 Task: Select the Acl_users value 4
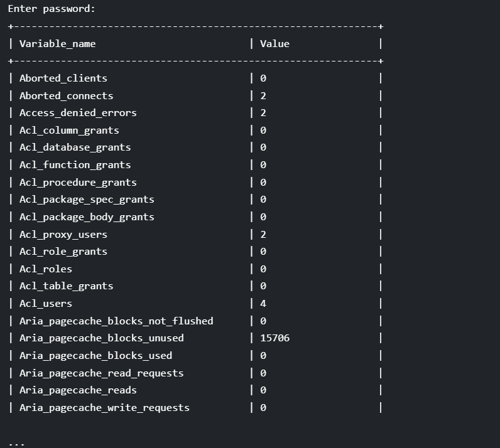click(263, 303)
